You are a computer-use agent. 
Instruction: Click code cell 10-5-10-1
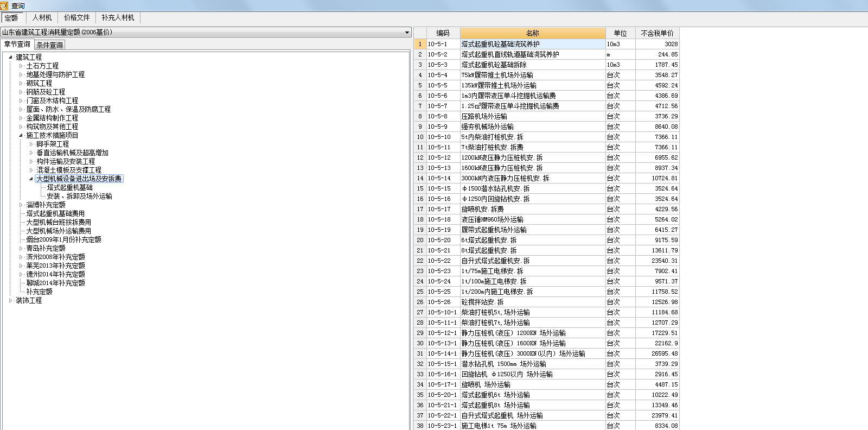pyautogui.click(x=443, y=312)
